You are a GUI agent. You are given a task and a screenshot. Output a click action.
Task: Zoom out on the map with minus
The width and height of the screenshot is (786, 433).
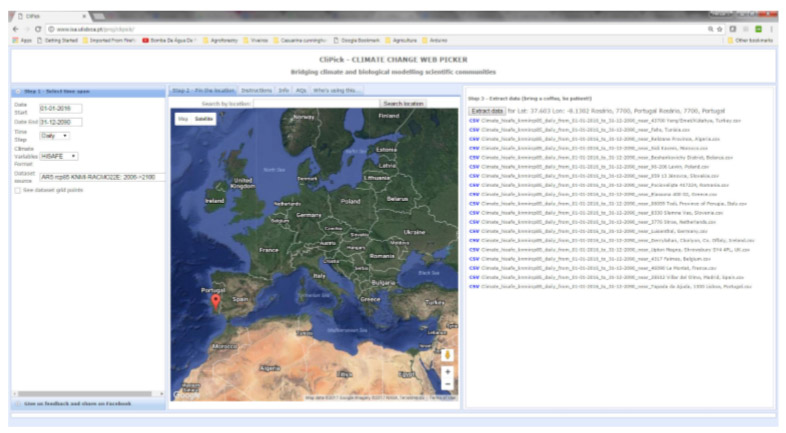(447, 384)
